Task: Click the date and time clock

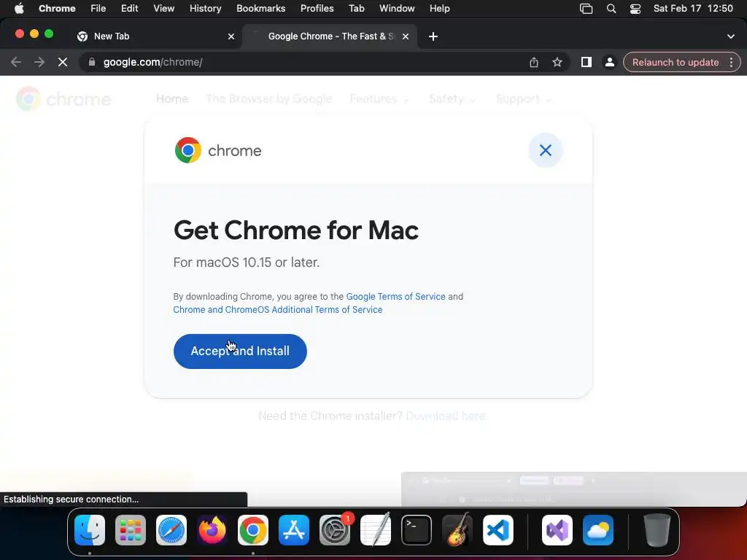Action: click(x=693, y=9)
